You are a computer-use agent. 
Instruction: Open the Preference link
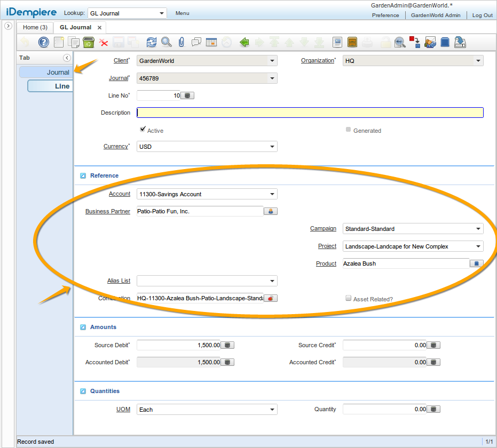pos(385,15)
